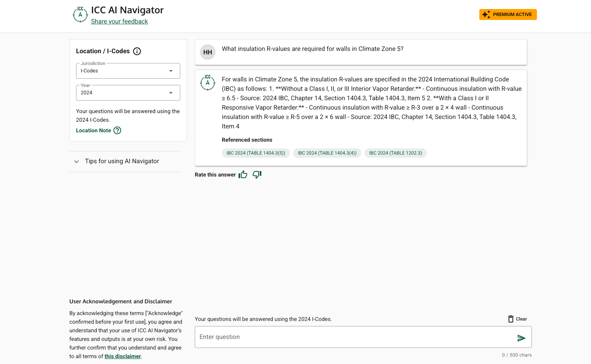Click the Location Note link
Image resolution: width=591 pixels, height=364 pixels.
93,131
